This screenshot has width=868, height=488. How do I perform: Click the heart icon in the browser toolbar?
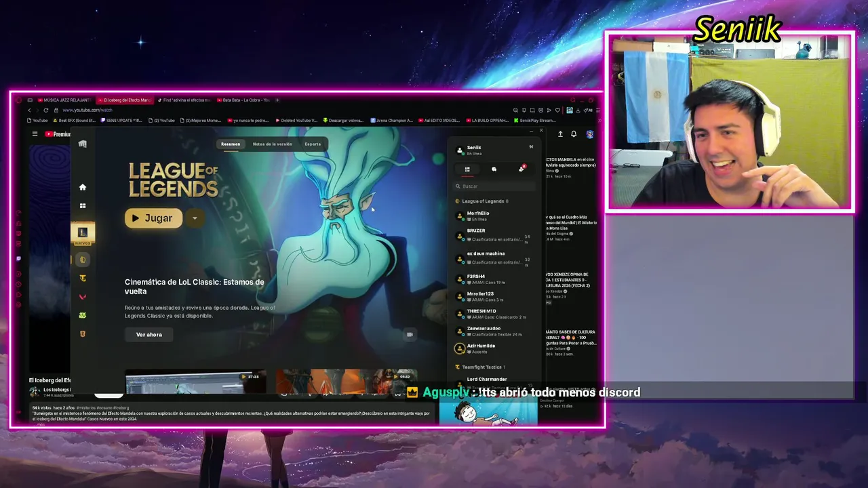(x=557, y=110)
